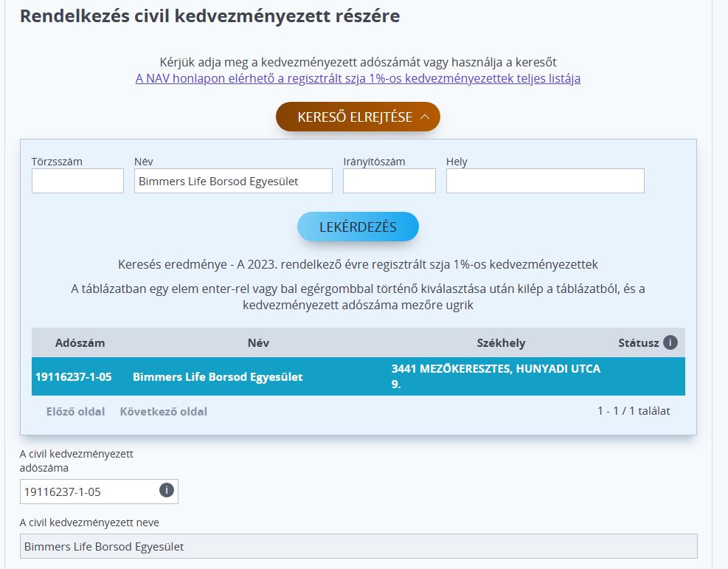Click info icon inside the adószáma field
Image resolution: width=728 pixels, height=569 pixels.
click(x=167, y=491)
